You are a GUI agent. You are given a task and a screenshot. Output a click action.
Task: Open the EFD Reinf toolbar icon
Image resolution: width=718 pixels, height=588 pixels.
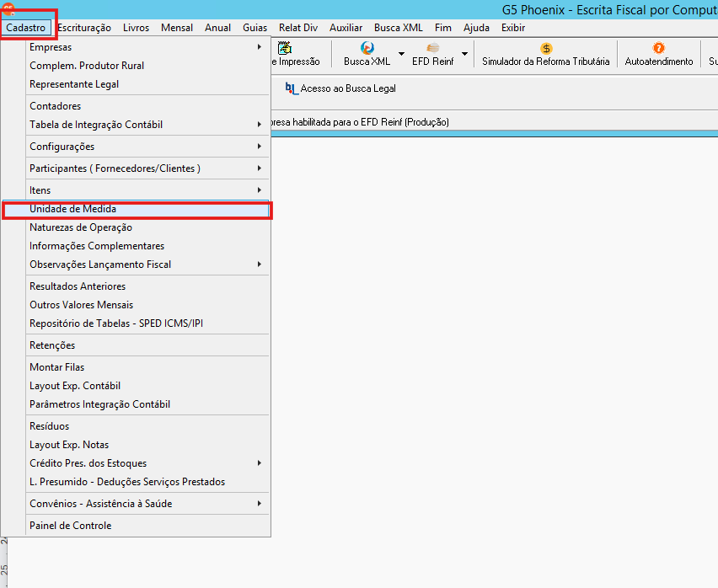(432, 48)
